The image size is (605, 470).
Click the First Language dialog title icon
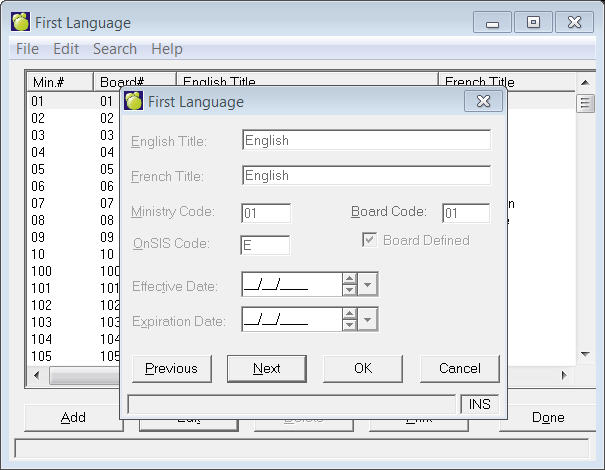[x=134, y=101]
